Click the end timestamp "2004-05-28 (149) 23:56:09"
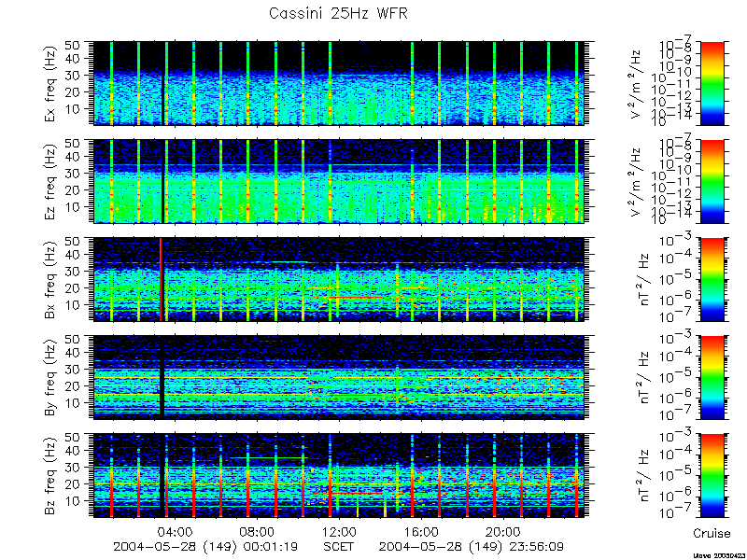Viewport: 747px width, 560px height. (x=472, y=546)
